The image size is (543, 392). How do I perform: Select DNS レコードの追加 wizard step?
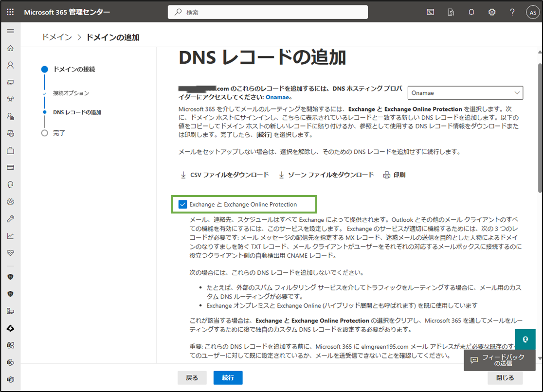(77, 112)
